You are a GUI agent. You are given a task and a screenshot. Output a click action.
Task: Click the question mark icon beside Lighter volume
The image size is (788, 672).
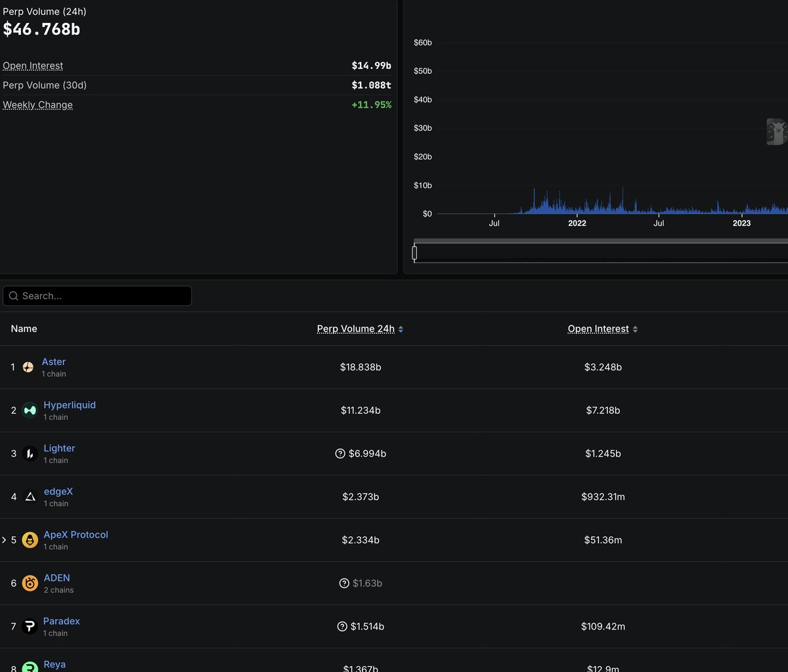tap(340, 453)
